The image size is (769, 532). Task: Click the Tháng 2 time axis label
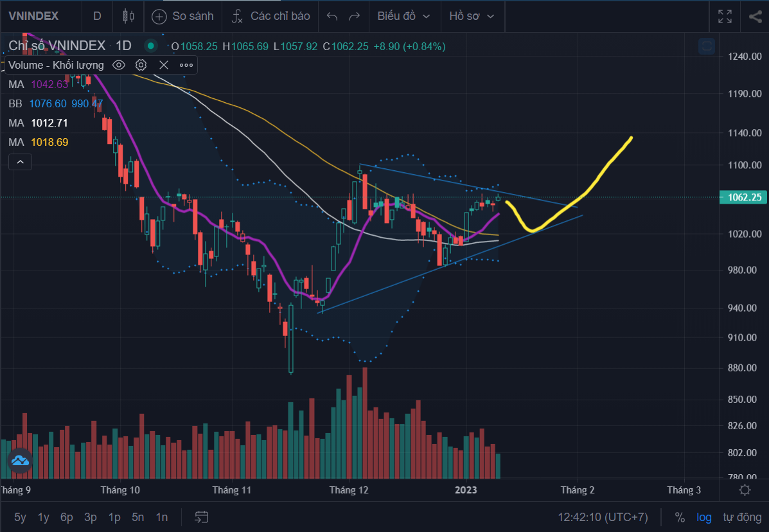coord(578,490)
